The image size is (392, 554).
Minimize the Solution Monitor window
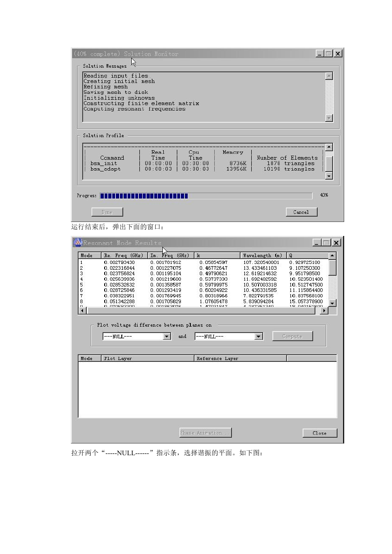pyautogui.click(x=320, y=54)
